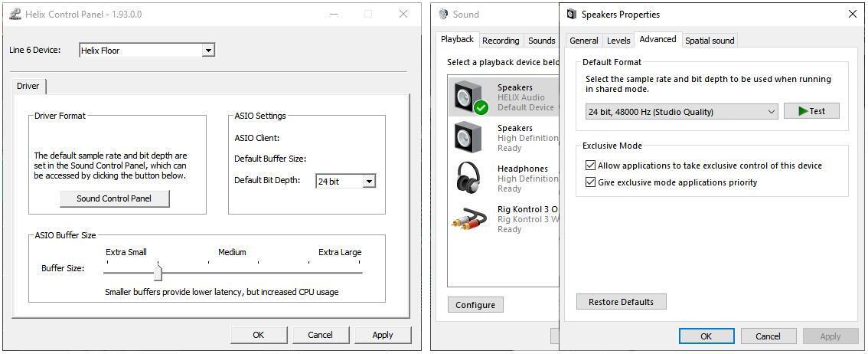Close the Speakers Properties dialog
Screen dimensions: 868x354
(x=853, y=14)
